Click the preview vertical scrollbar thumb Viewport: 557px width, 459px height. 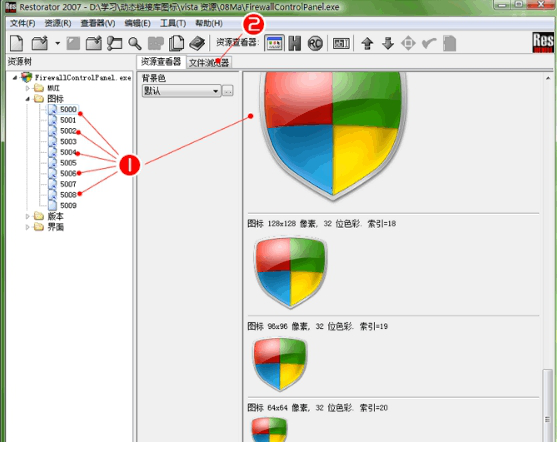coord(548,405)
